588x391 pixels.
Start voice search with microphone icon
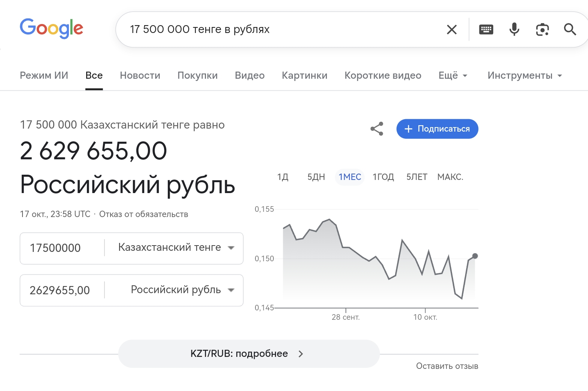pyautogui.click(x=514, y=29)
